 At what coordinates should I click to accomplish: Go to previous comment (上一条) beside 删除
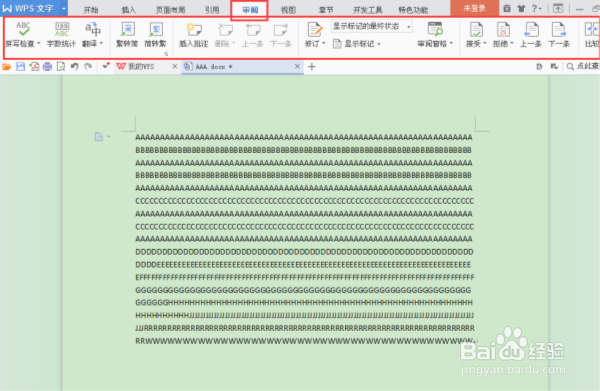(x=253, y=34)
